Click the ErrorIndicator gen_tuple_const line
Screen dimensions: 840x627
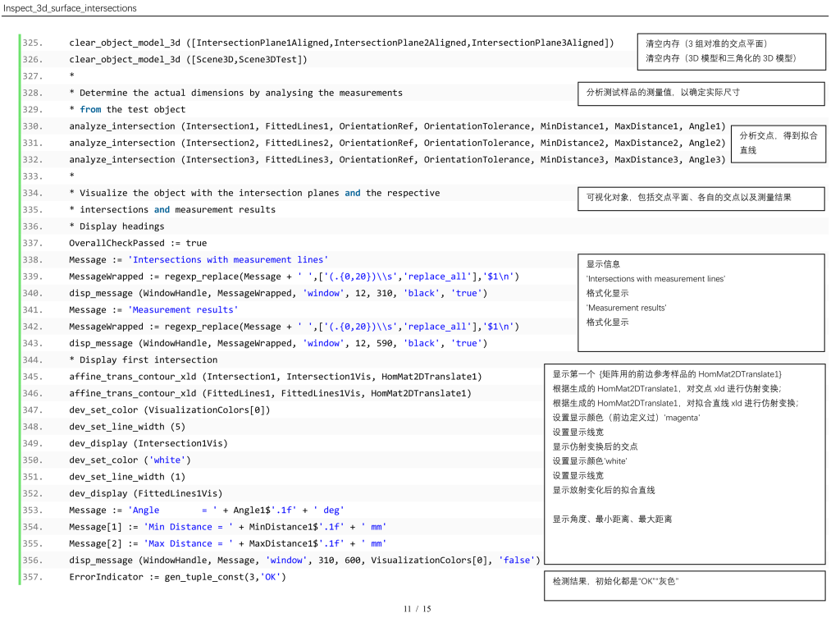tap(177, 577)
